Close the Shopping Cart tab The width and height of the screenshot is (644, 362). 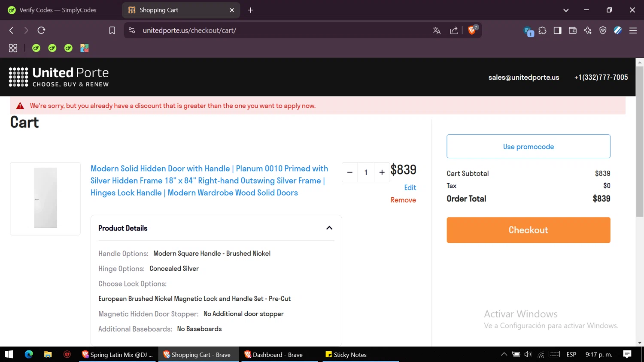232,10
